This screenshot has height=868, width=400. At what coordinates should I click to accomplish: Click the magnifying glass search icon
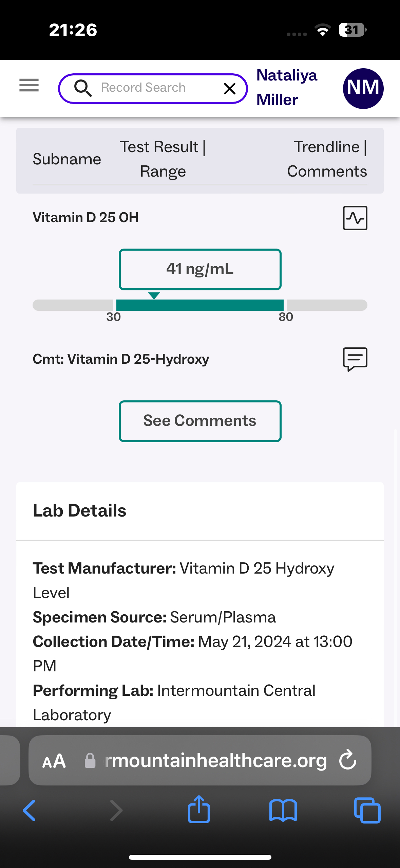click(83, 88)
